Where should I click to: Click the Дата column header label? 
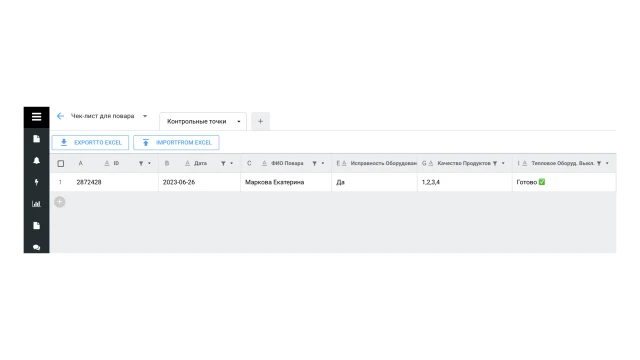coord(200,163)
